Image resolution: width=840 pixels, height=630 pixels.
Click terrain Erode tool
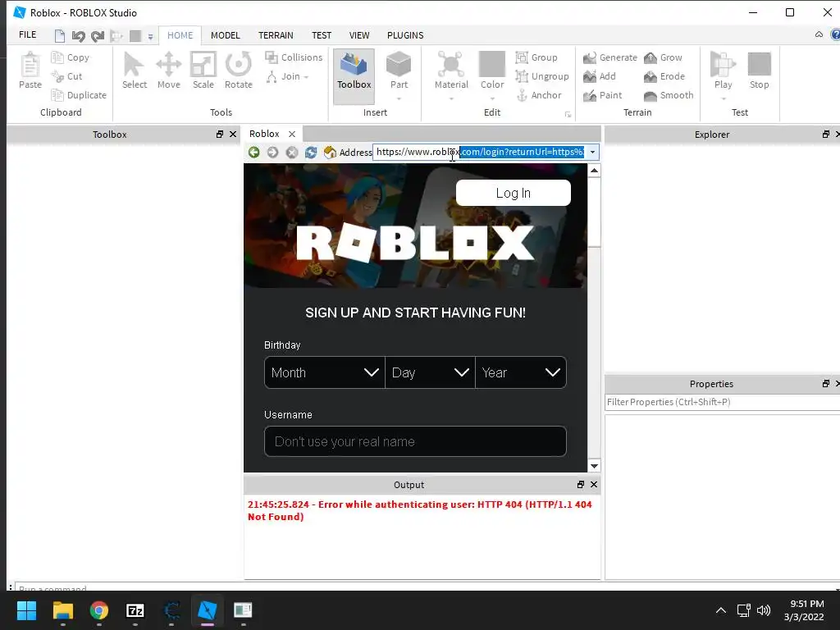click(664, 76)
